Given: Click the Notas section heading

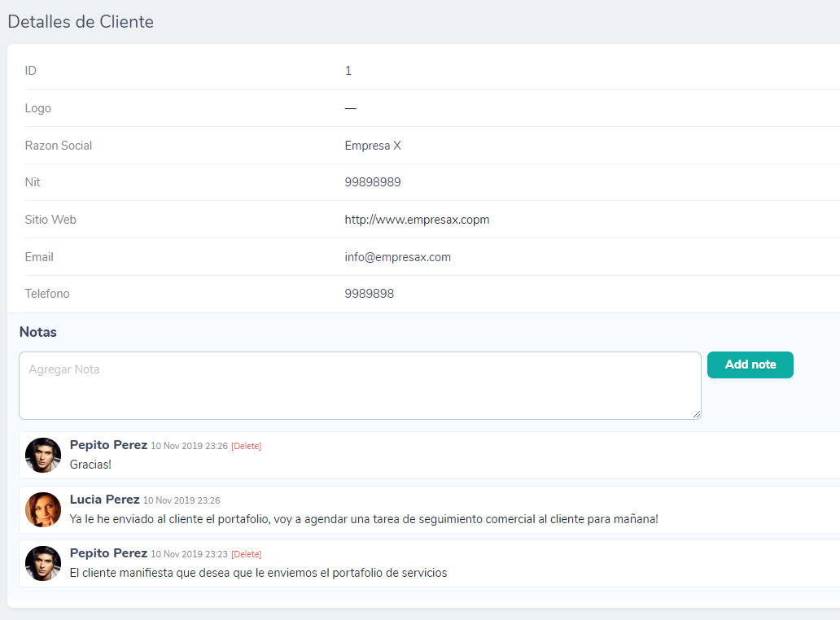Looking at the screenshot, I should (38, 332).
